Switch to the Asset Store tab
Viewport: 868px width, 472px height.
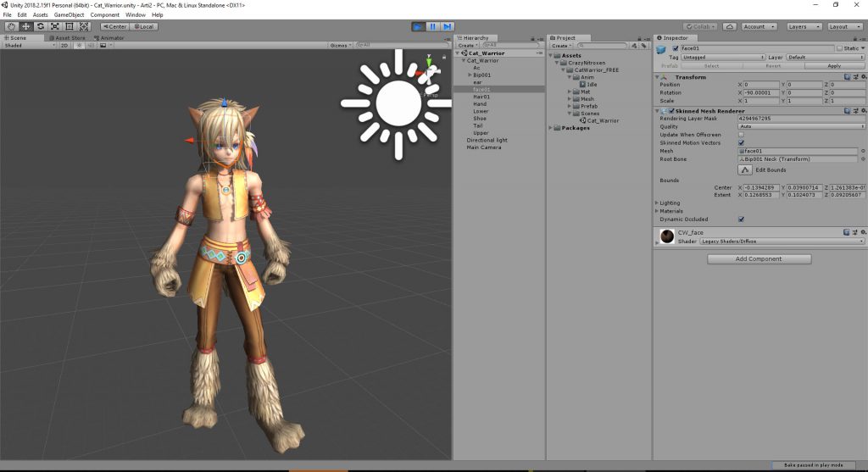point(67,38)
